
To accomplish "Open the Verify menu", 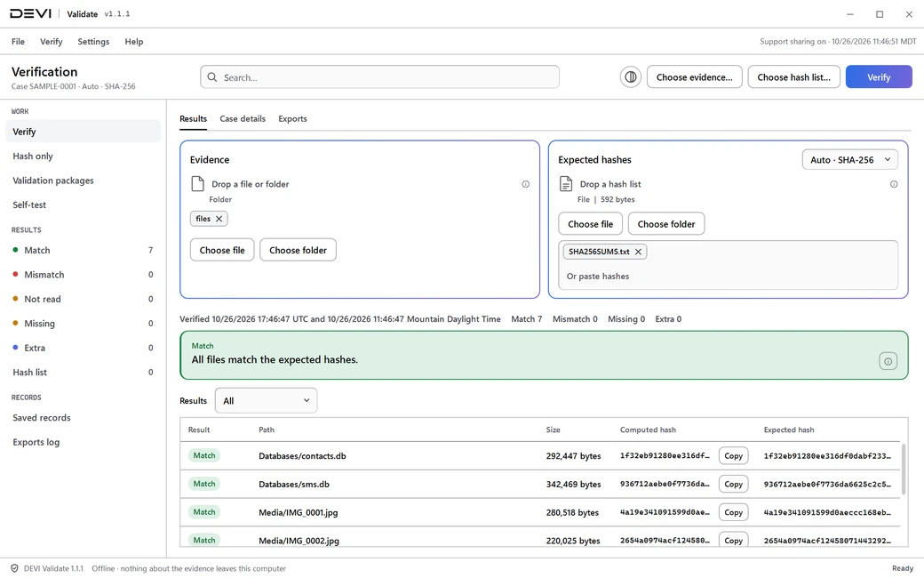I will (52, 41).
